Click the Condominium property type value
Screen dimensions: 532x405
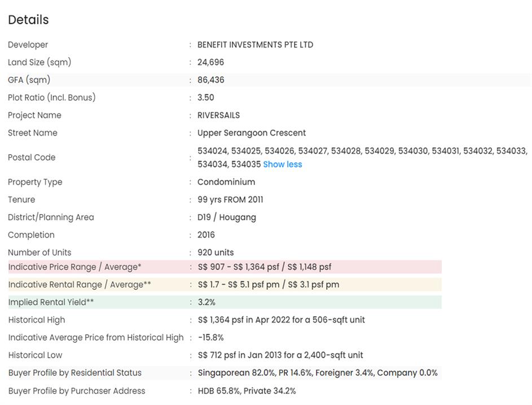(226, 182)
